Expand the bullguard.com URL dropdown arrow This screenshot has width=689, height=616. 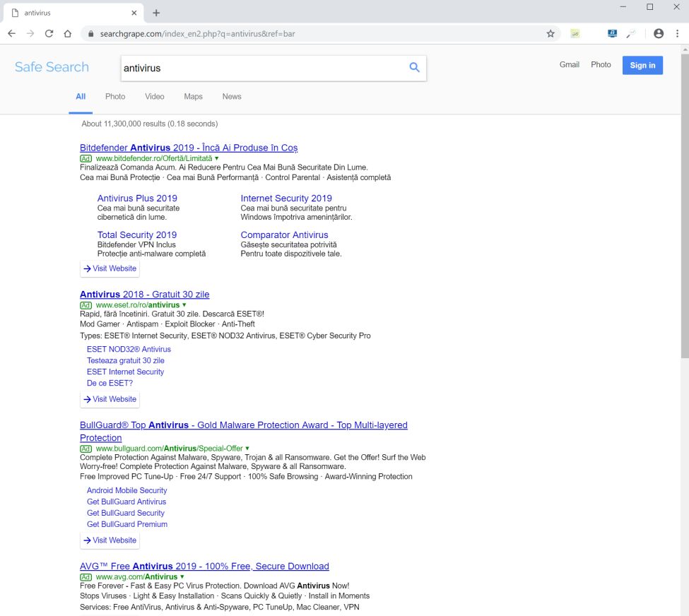coord(247,449)
